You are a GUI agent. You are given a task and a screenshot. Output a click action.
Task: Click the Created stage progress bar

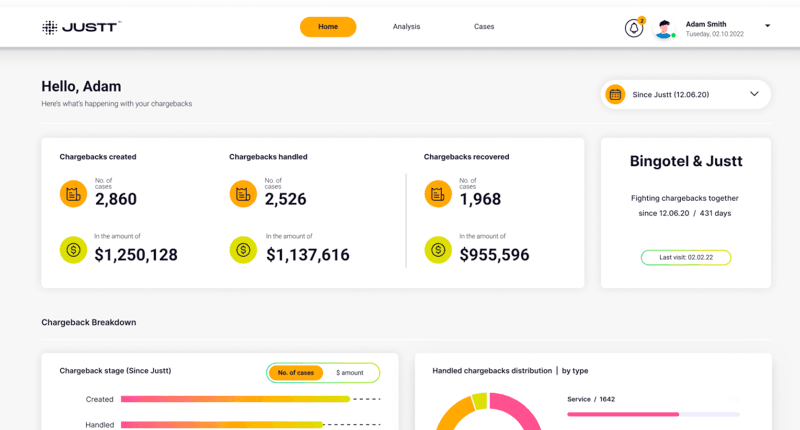pyautogui.click(x=235, y=399)
